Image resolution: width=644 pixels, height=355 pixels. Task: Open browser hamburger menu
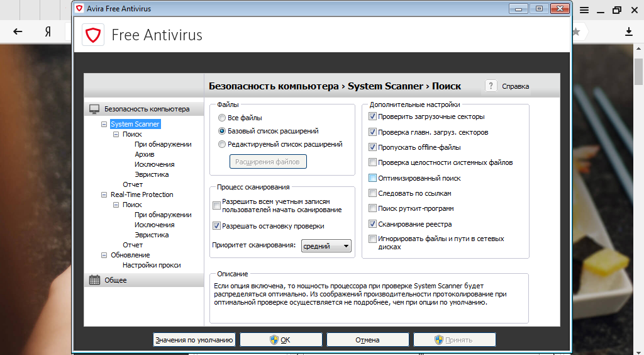[584, 10]
